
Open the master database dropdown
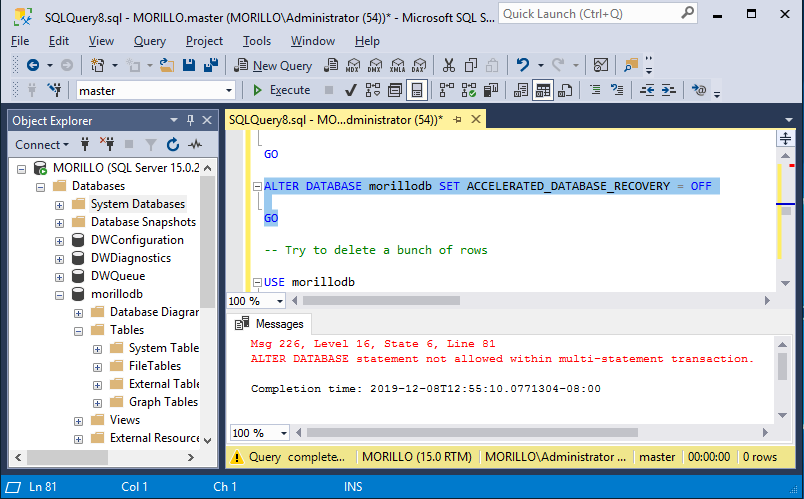point(229,91)
